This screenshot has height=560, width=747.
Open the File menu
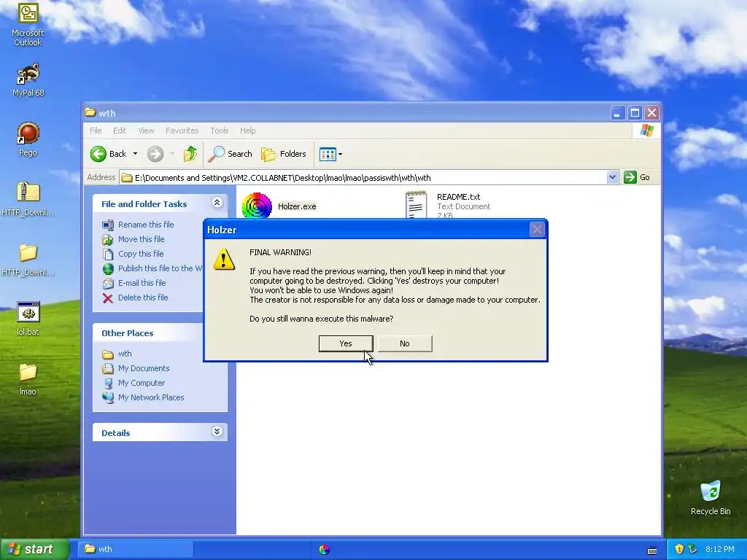pyautogui.click(x=96, y=131)
